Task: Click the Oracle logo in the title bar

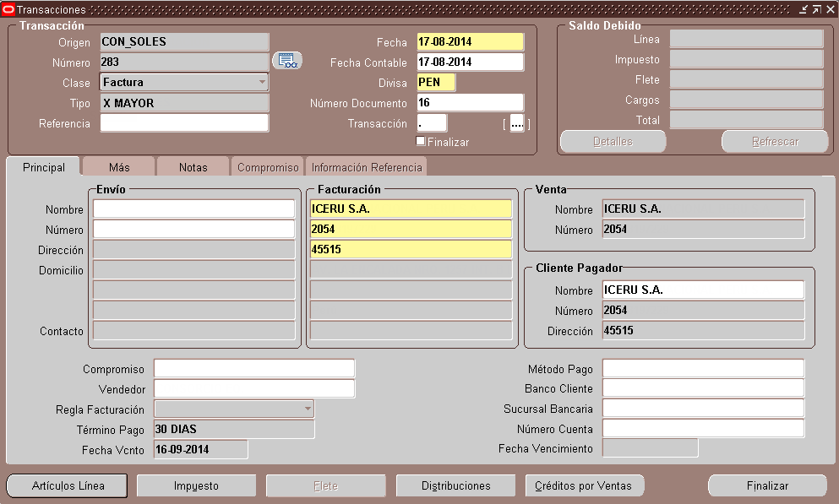Action: (8, 9)
